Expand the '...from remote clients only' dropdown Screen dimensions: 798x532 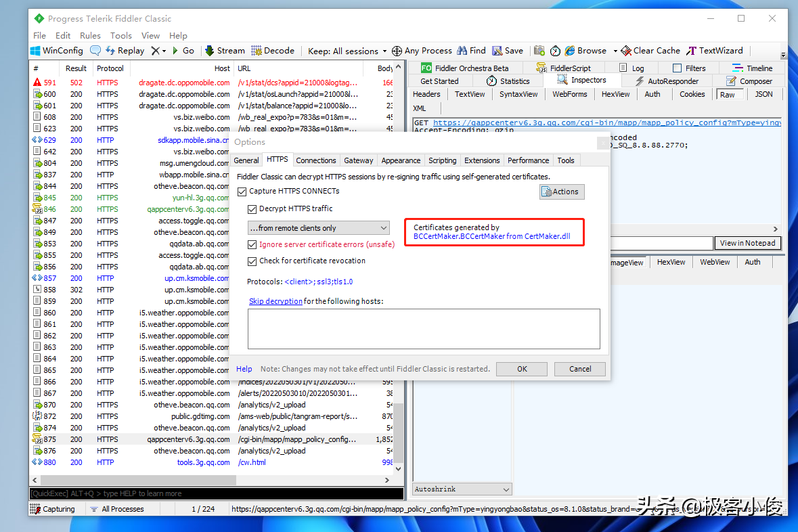[318, 228]
